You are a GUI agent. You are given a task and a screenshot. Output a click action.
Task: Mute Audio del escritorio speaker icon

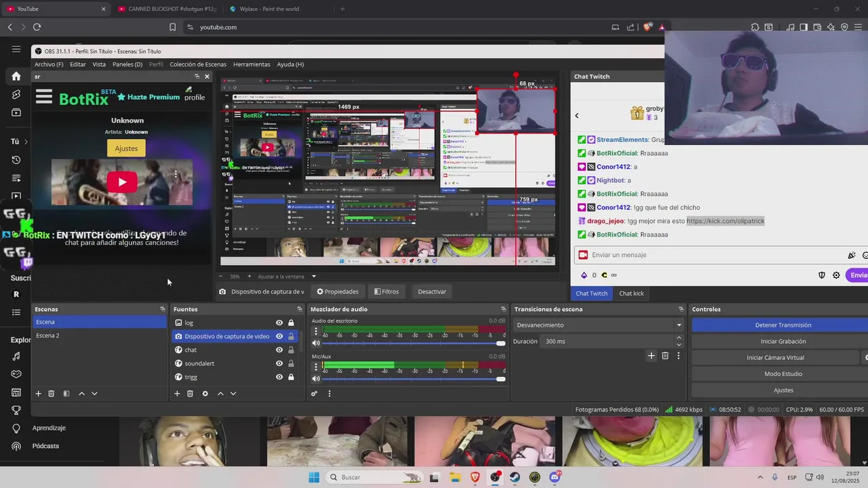tap(315, 343)
